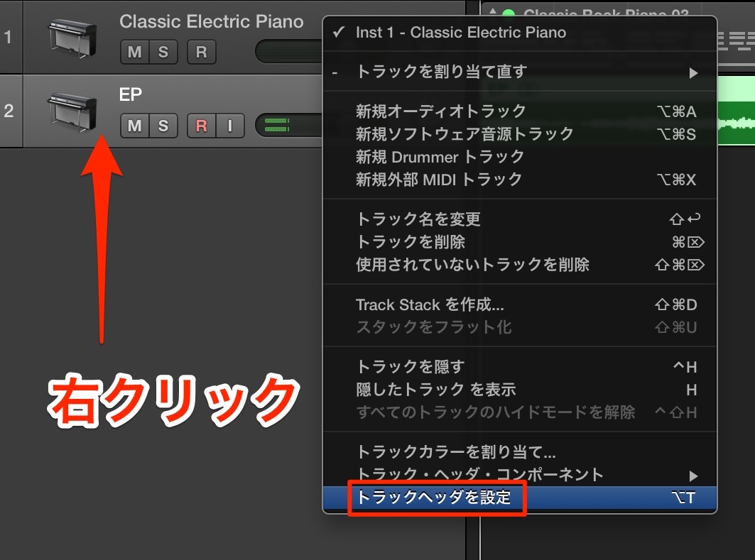Mute the Classic Electric Piano track
Image resolution: width=755 pixels, height=560 pixels.
134,52
